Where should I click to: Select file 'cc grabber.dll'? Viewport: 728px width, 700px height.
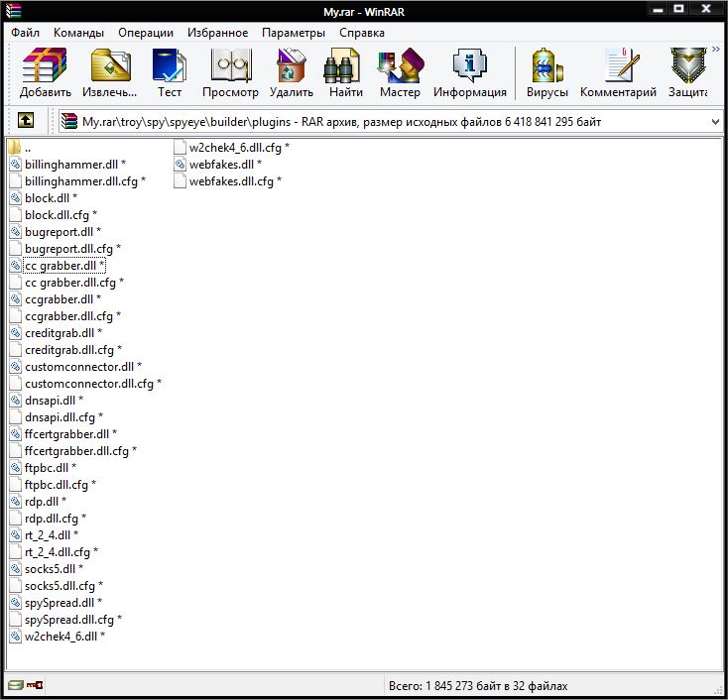pos(64,266)
